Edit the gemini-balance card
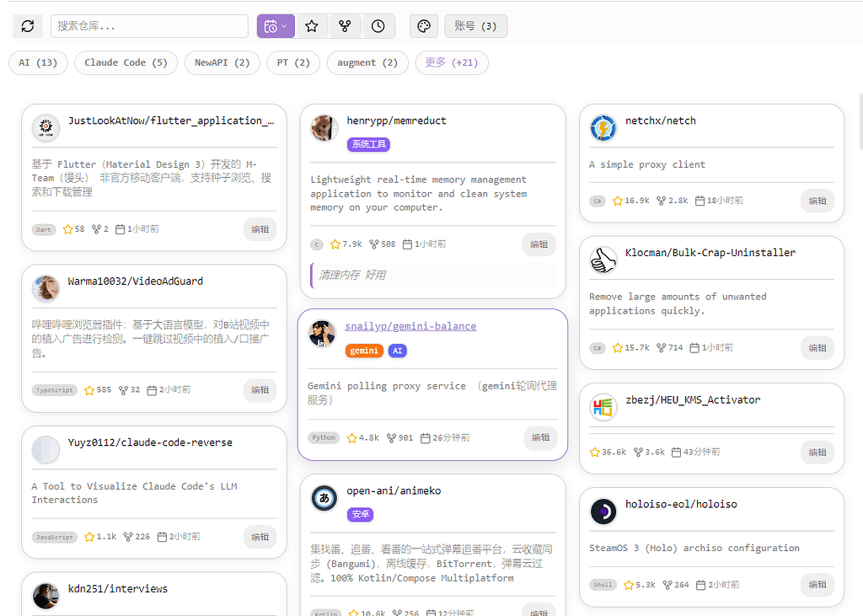Image resolution: width=863 pixels, height=616 pixels. click(540, 437)
